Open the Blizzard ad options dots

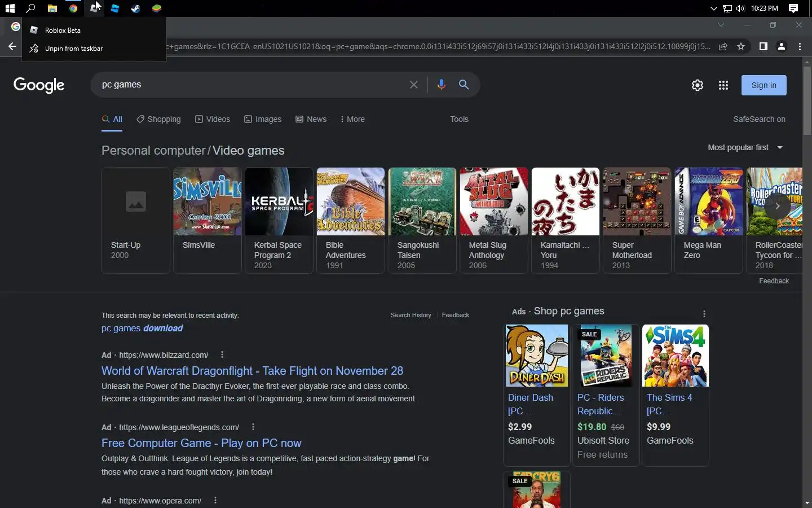point(222,355)
